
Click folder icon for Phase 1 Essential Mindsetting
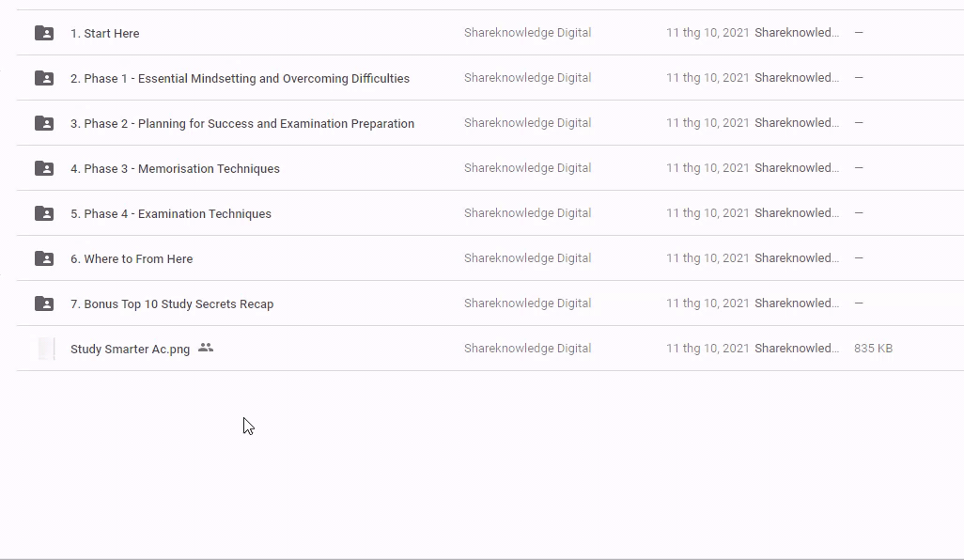pos(44,78)
